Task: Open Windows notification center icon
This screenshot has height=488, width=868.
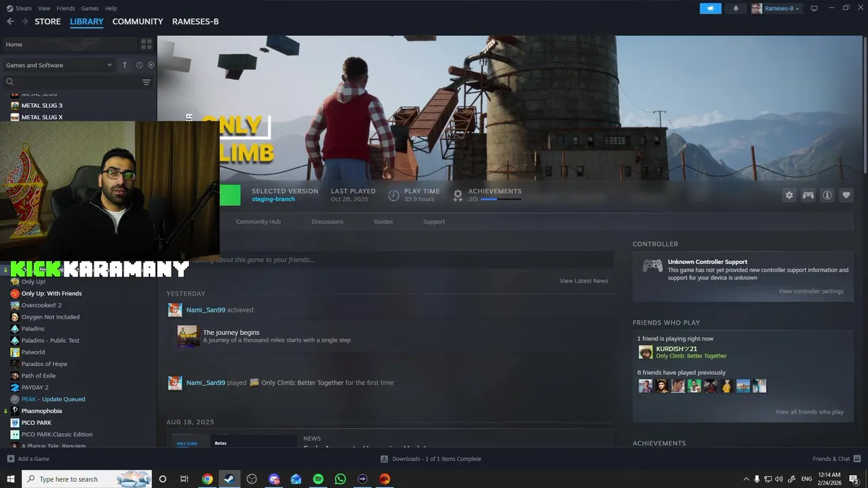Action: coord(854,479)
